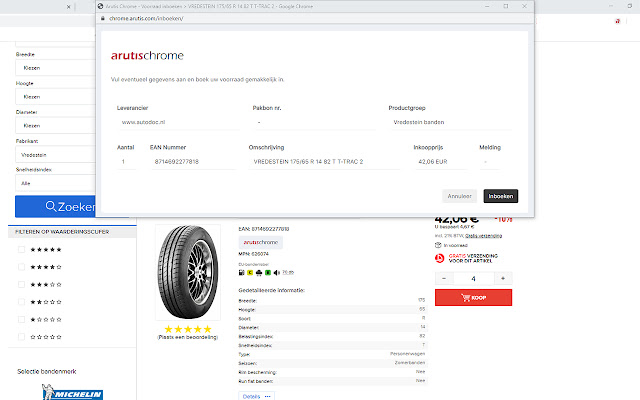Click the in voorraad stock icon
The height and width of the screenshot is (400, 640).
point(438,245)
